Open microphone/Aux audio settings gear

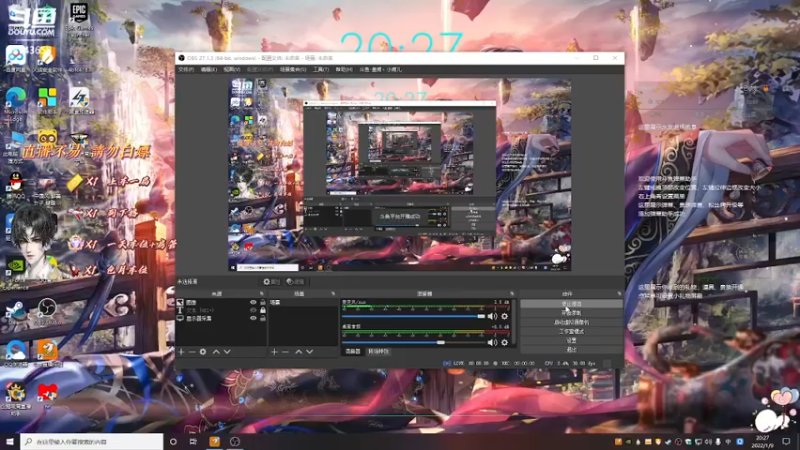[504, 316]
